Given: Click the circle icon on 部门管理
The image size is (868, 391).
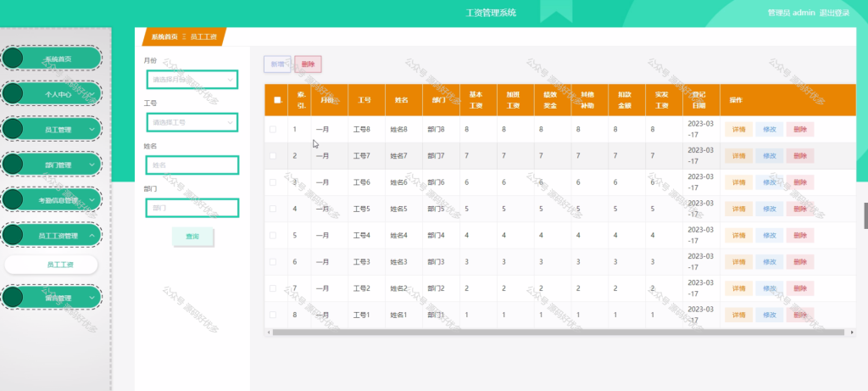Looking at the screenshot, I should (x=13, y=165).
